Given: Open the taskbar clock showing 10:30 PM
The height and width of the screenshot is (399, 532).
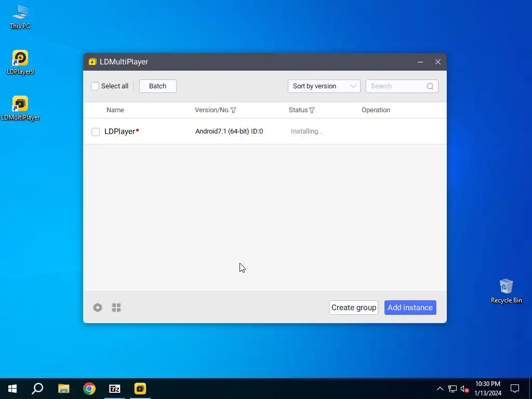Looking at the screenshot, I should click(488, 389).
